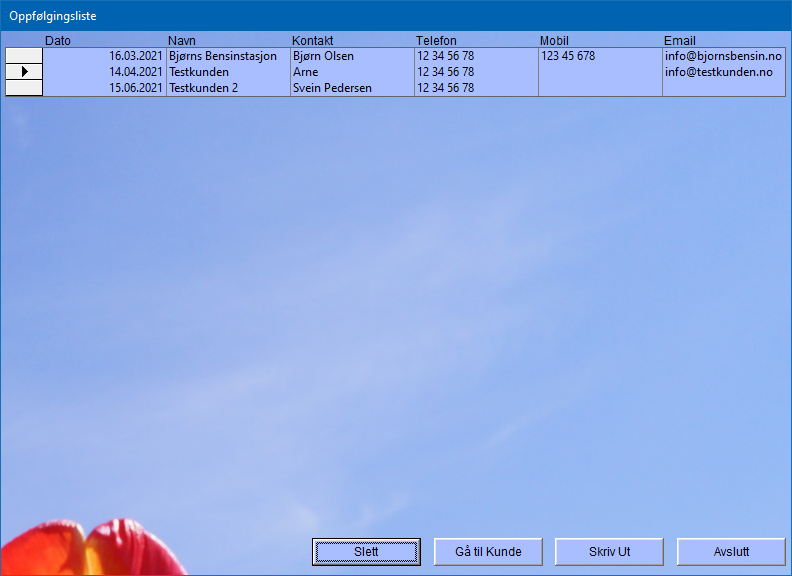Click the Dato column header
The image size is (792, 576).
[x=58, y=40]
